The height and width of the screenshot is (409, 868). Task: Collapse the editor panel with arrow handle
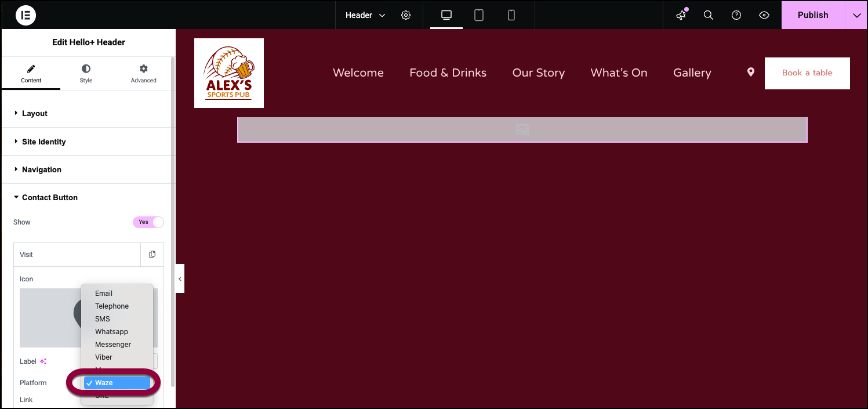click(180, 279)
